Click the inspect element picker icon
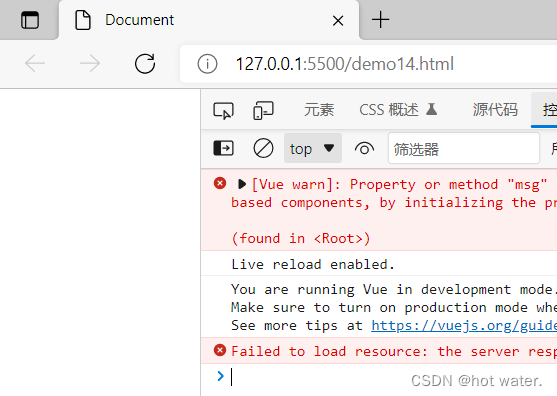 (223, 110)
